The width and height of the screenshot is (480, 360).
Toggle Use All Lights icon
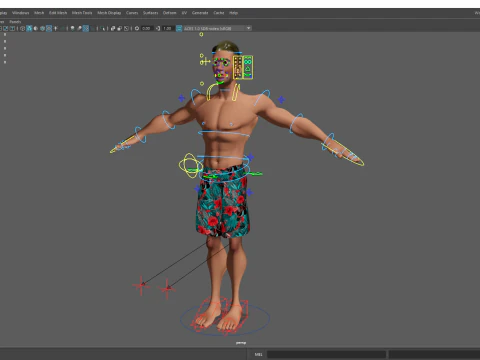55,28
